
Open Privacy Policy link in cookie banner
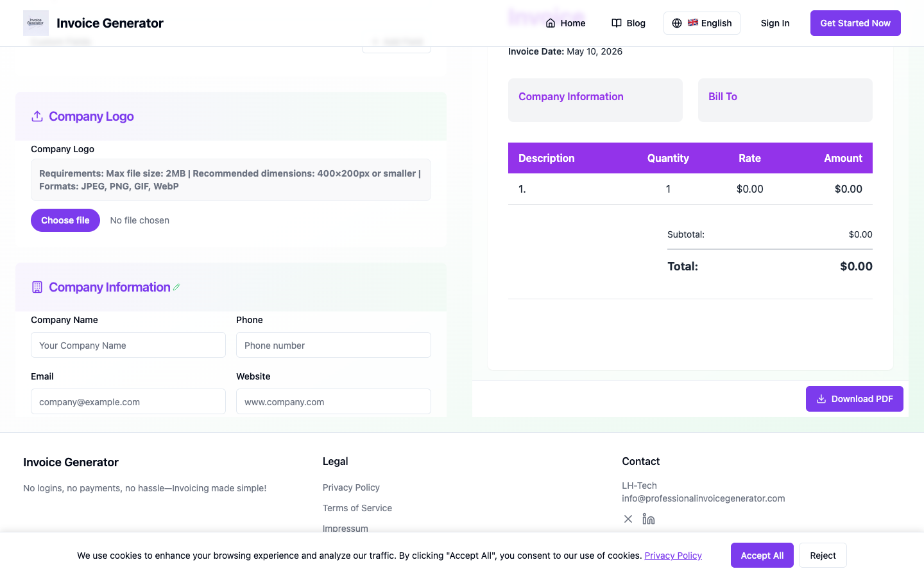pyautogui.click(x=673, y=556)
